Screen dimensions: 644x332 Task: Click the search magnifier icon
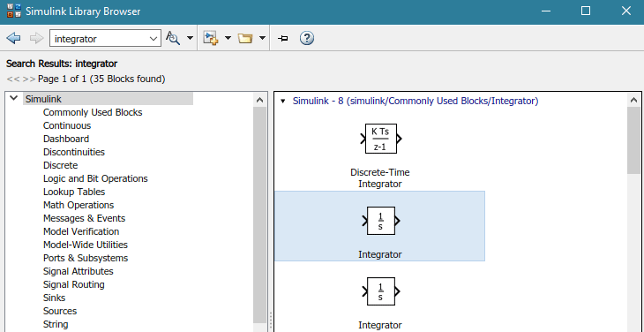point(173,39)
